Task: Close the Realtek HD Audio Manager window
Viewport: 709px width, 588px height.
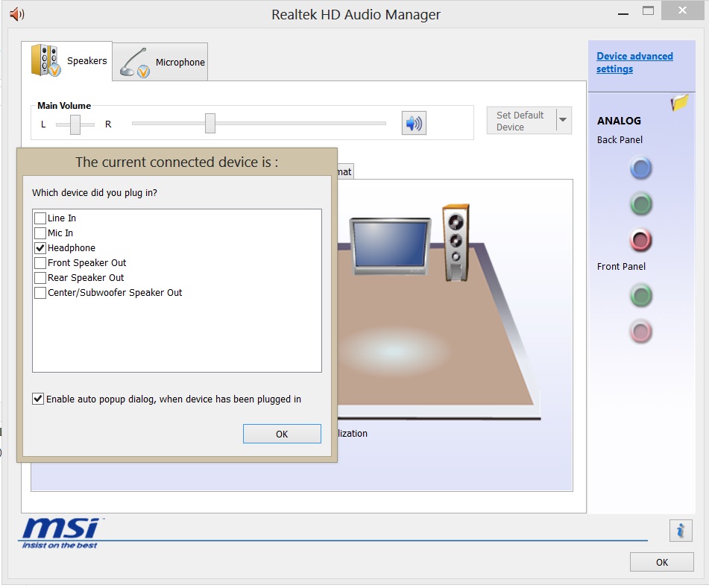Action: (682, 10)
